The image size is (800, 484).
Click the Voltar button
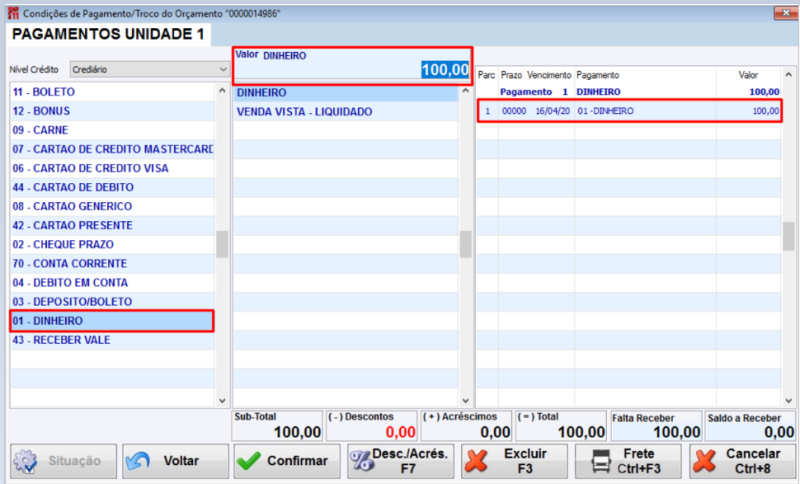(176, 461)
